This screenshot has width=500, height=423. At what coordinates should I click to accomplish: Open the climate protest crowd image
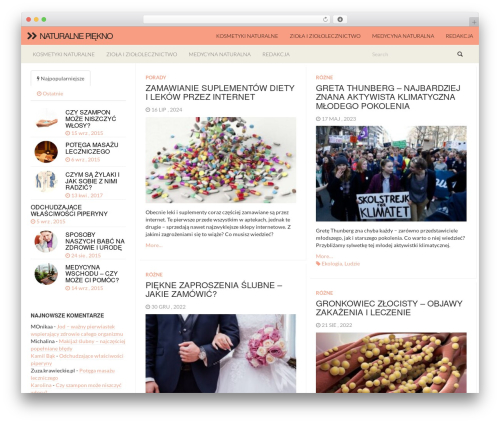coord(391,174)
